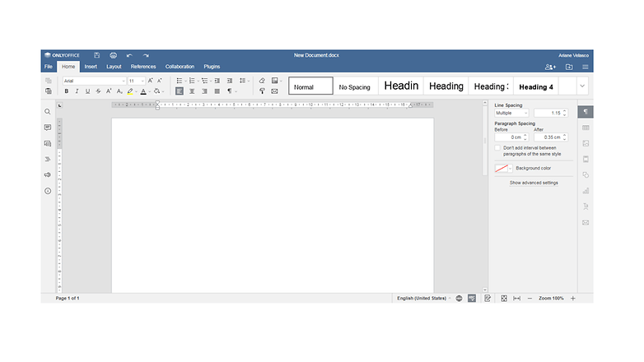This screenshot has width=644, height=362.
Task: Increase font size with increment icon
Action: click(151, 81)
